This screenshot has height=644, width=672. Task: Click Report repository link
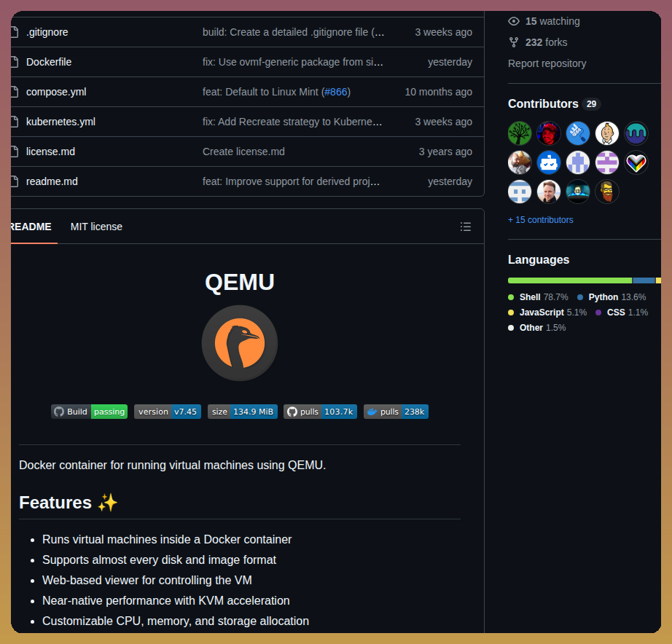pos(547,63)
